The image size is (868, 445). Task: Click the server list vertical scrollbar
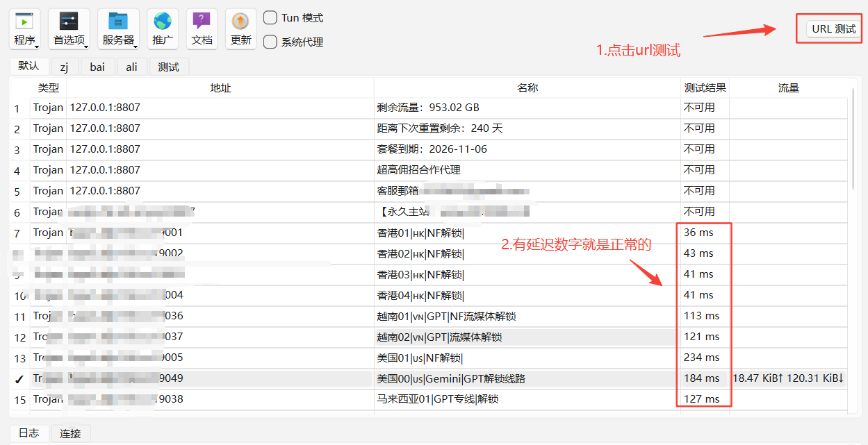click(853, 139)
